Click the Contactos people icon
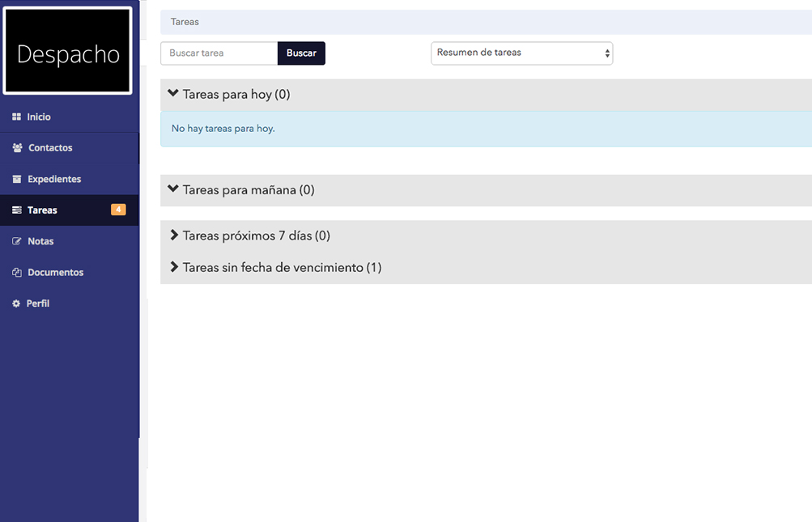The height and width of the screenshot is (522, 812). pyautogui.click(x=17, y=148)
